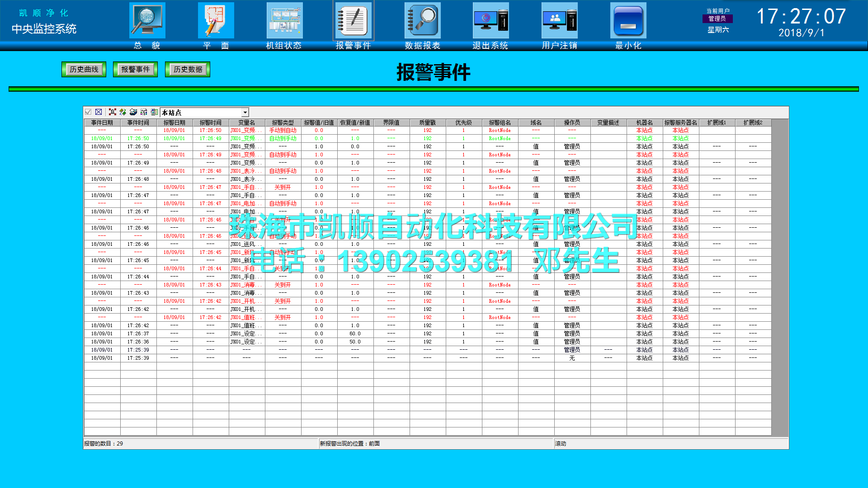Click the 管理员 current user label

pos(717,19)
